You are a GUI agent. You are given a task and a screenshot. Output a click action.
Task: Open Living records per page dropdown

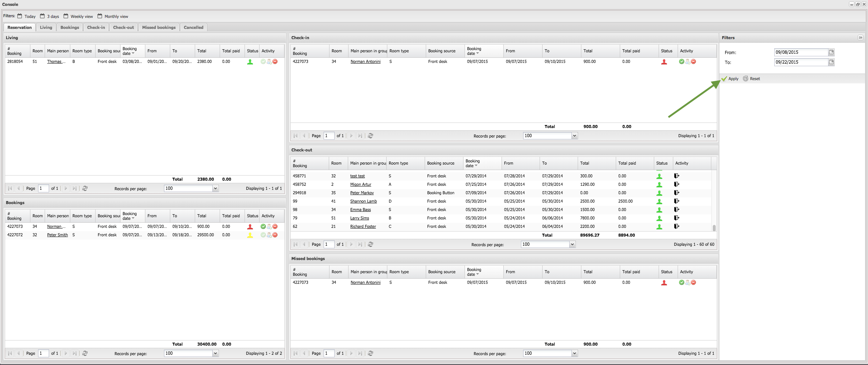(215, 188)
